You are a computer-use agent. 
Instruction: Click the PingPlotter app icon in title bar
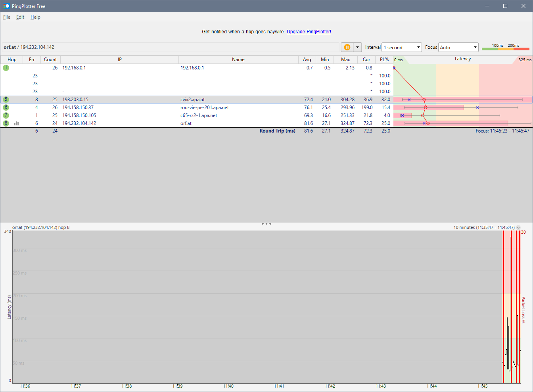point(6,6)
